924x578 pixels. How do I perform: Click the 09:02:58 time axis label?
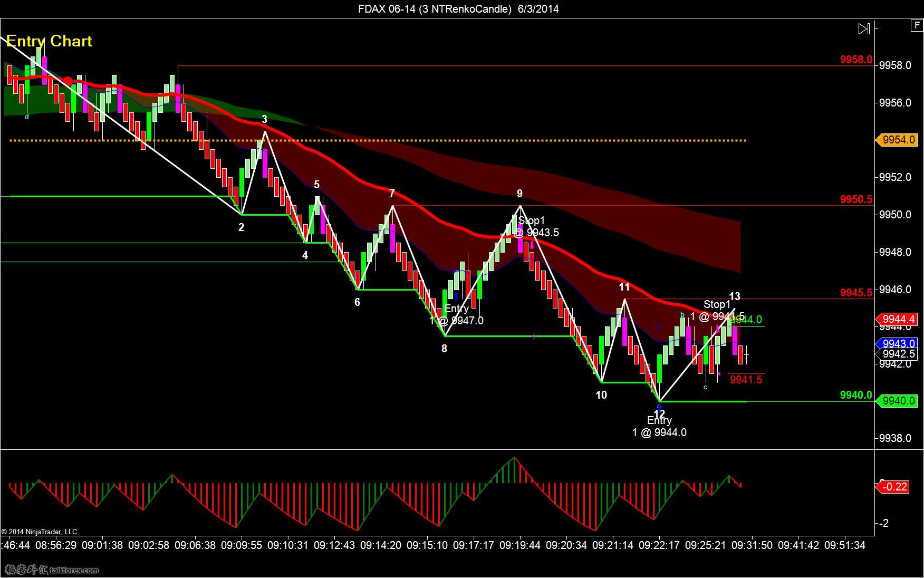pos(149,545)
